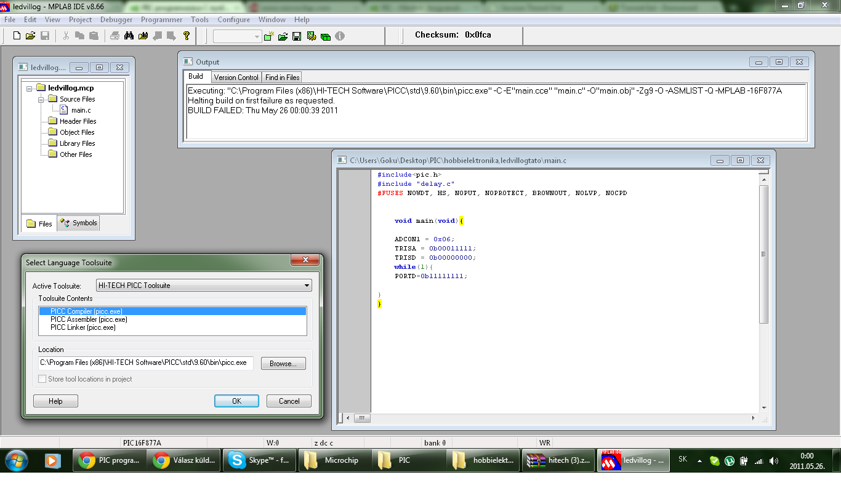Open the Windows Start menu orb
841x504 pixels.
pos(17,460)
